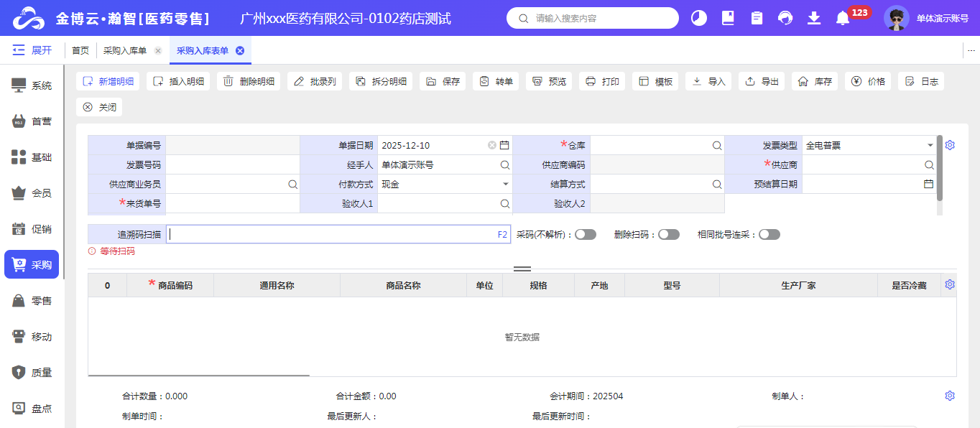Click the 保存 button
Image resolution: width=980 pixels, height=428 pixels.
click(443, 82)
